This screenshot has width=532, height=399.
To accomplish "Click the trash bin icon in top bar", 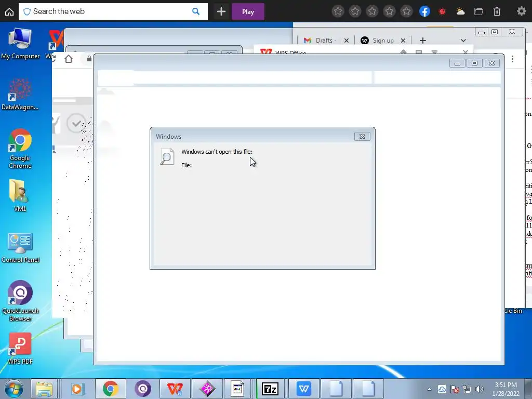I will (x=497, y=12).
